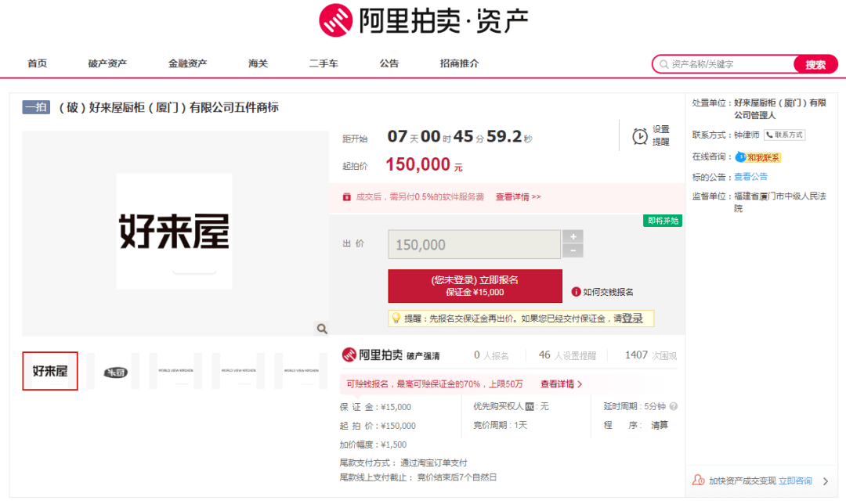Focus the asset name search field
Viewport: 846px width, 504px height.
point(728,64)
